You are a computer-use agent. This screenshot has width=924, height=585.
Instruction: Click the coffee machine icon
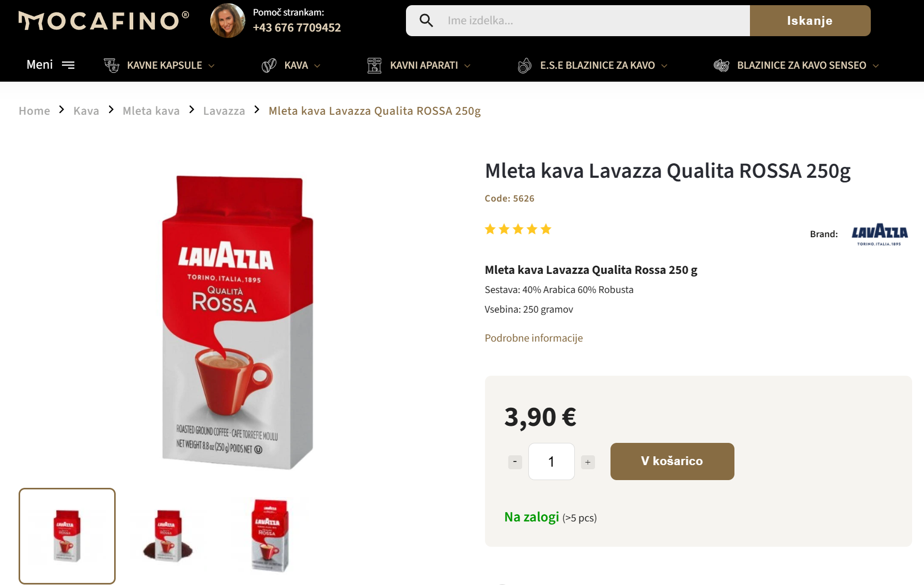(x=374, y=66)
